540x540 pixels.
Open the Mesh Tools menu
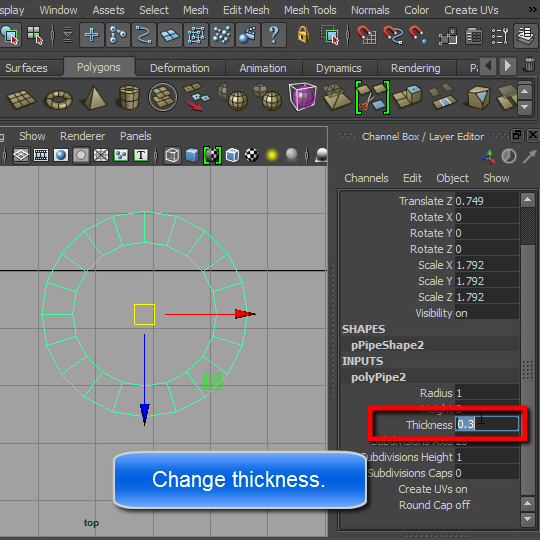310,10
